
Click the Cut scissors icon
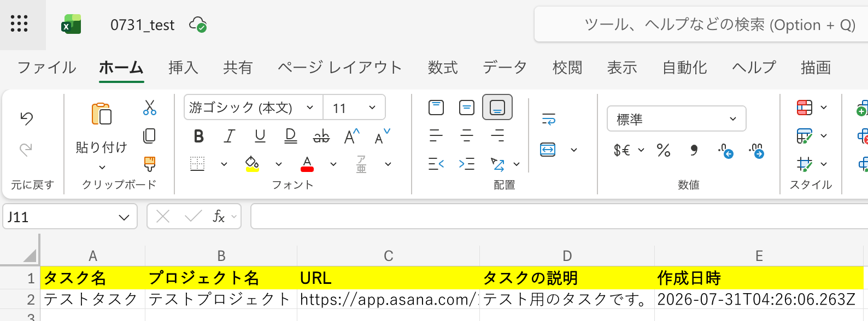[149, 108]
